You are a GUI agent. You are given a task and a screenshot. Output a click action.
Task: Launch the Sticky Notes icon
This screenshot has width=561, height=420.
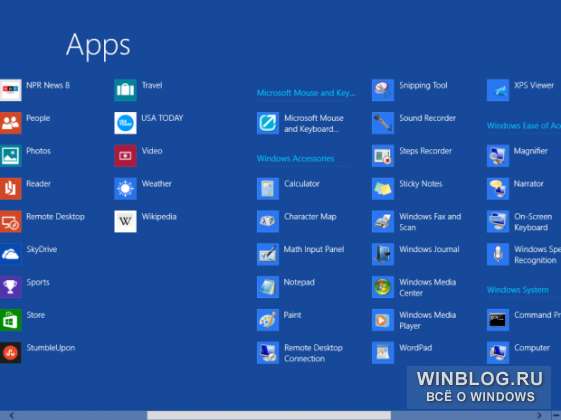(x=383, y=189)
